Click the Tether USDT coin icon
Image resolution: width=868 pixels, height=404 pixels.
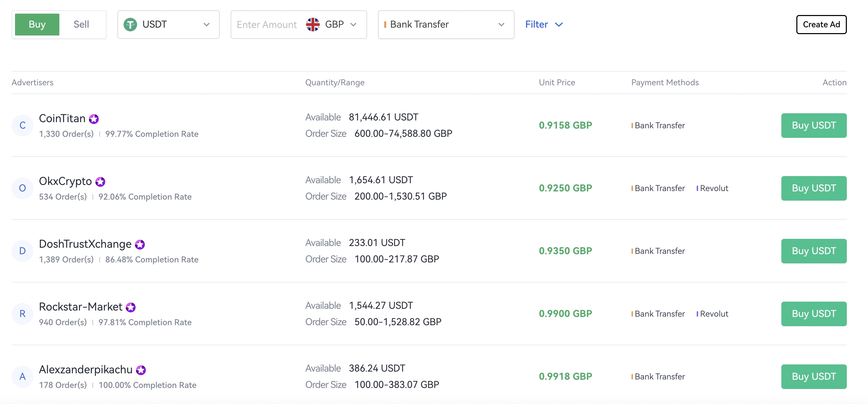click(x=130, y=25)
